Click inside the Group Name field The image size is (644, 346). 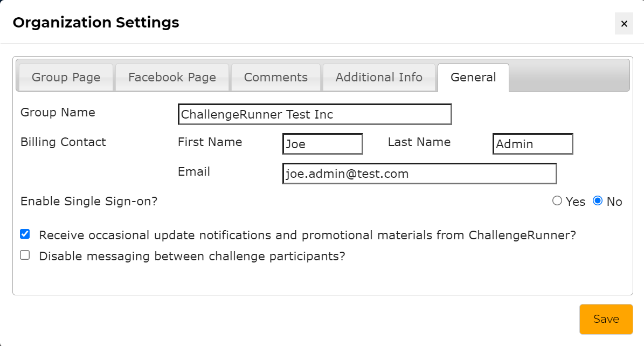315,114
